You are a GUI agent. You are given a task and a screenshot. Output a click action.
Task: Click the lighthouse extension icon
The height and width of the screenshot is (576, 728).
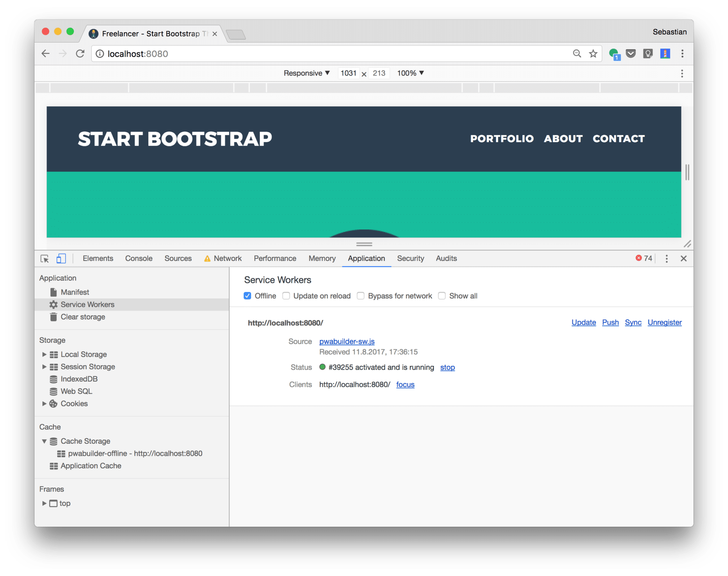tap(665, 53)
